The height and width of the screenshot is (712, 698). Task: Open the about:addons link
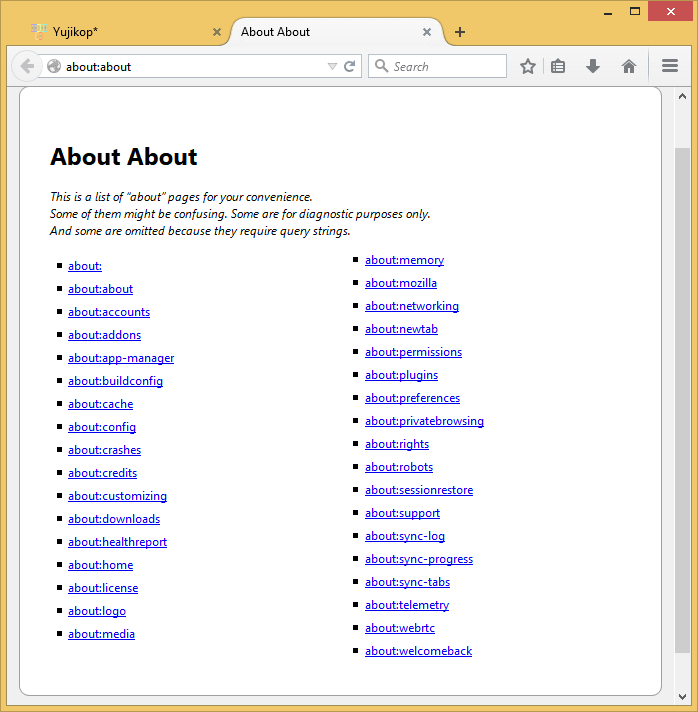click(x=104, y=335)
